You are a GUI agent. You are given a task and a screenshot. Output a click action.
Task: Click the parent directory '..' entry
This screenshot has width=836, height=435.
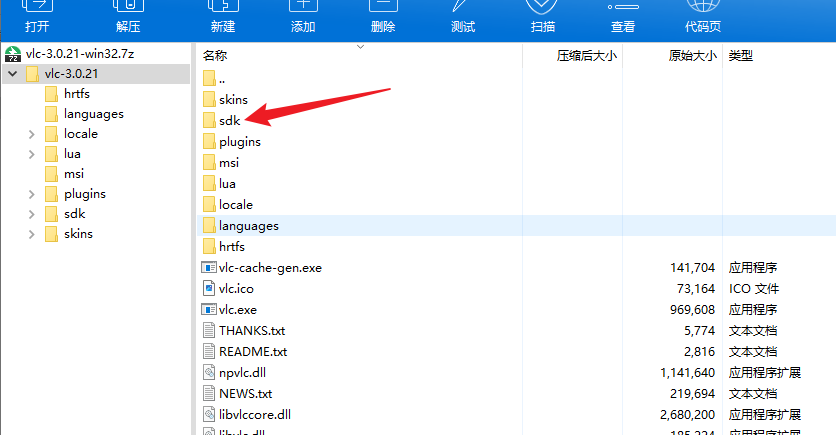[221, 78]
